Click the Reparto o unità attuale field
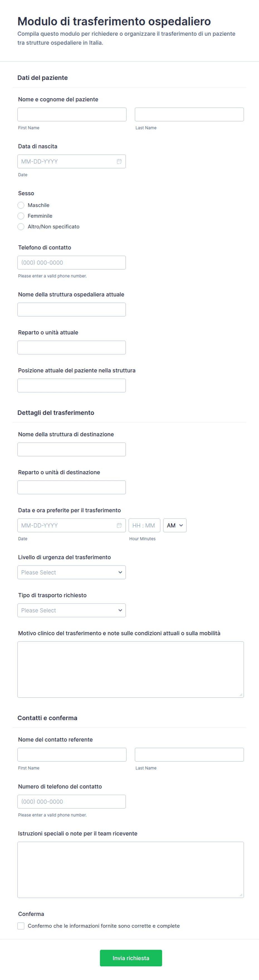 [x=72, y=347]
